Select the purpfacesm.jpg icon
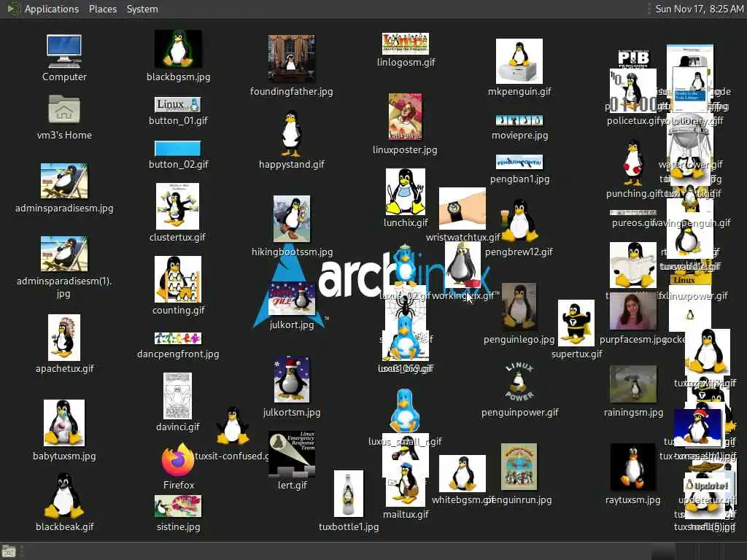This screenshot has height=560, width=747. (x=633, y=311)
